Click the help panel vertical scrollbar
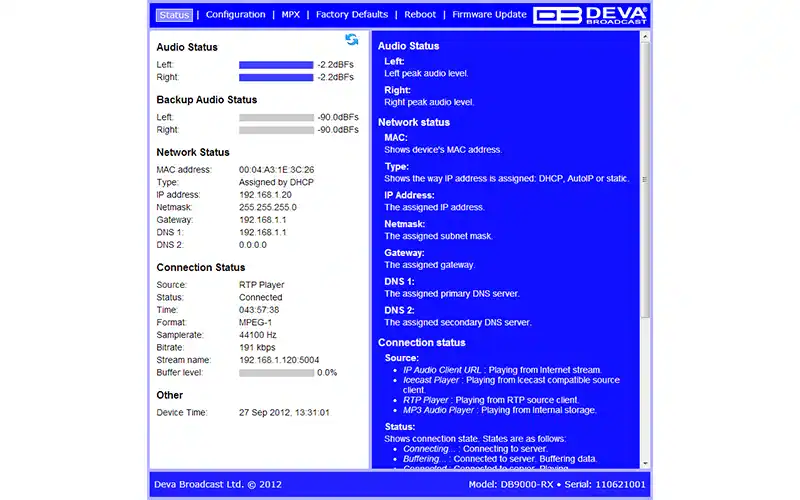800x500 pixels. tap(645, 250)
